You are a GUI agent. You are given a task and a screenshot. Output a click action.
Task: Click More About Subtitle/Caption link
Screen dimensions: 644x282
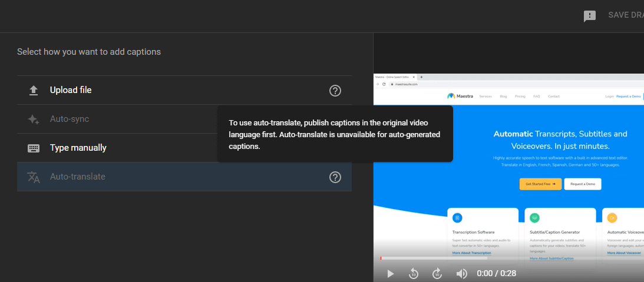(x=551, y=258)
